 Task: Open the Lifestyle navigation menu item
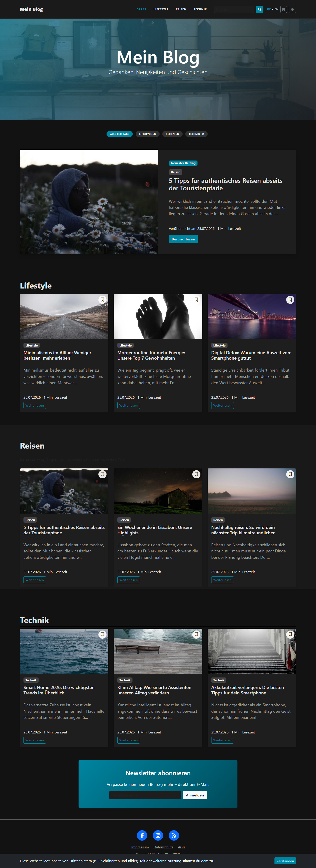(x=161, y=9)
